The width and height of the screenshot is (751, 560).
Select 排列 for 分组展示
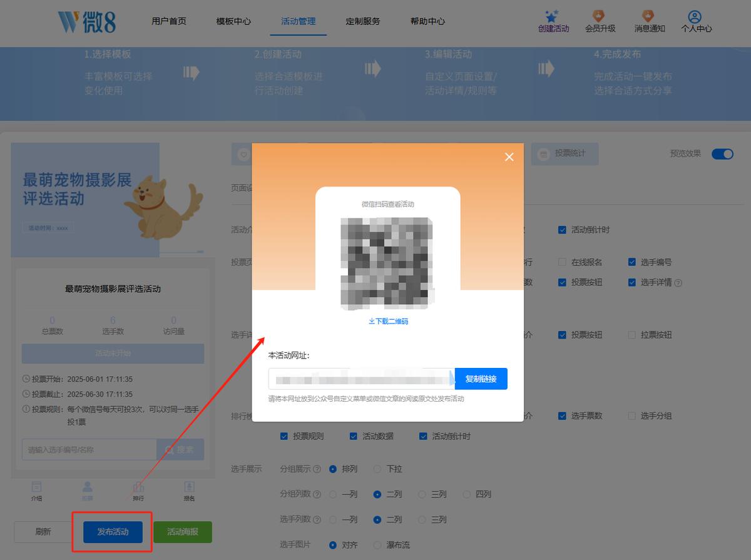333,469
